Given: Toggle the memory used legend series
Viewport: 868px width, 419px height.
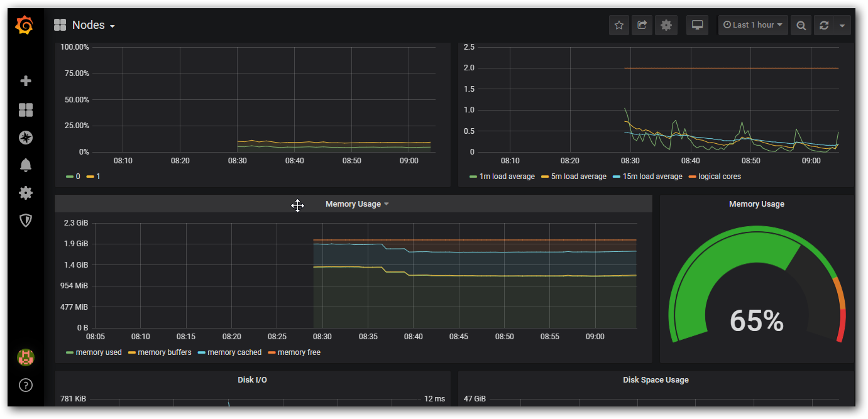Looking at the screenshot, I should (98, 352).
